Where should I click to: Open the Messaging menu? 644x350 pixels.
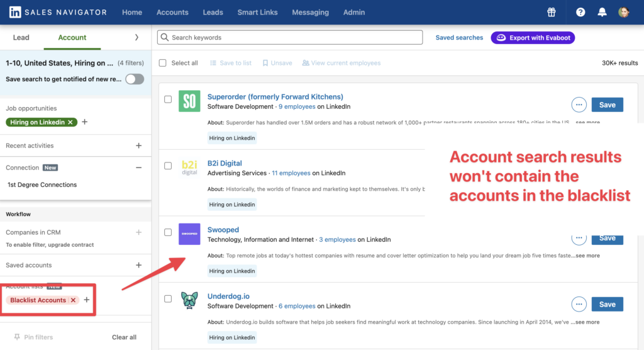tap(311, 13)
